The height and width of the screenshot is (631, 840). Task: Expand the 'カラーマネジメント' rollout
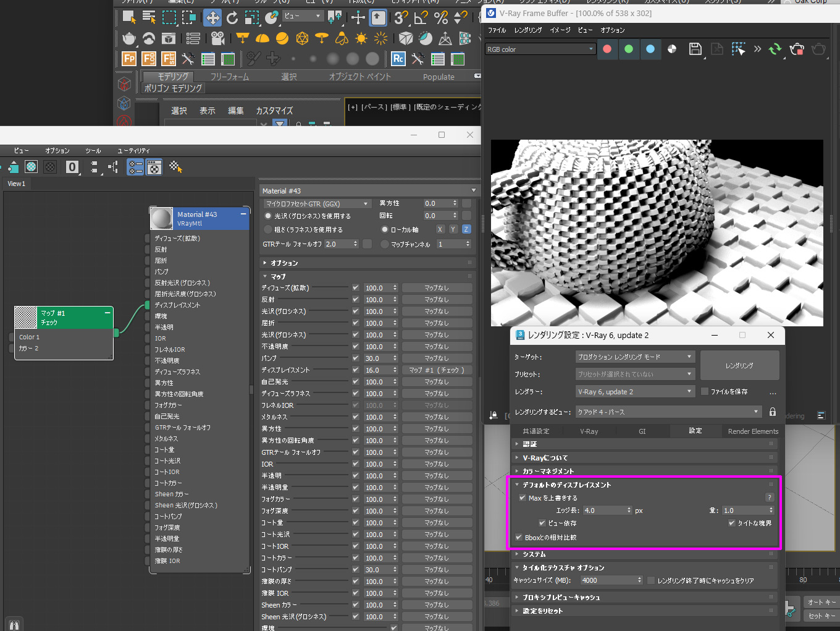point(548,471)
